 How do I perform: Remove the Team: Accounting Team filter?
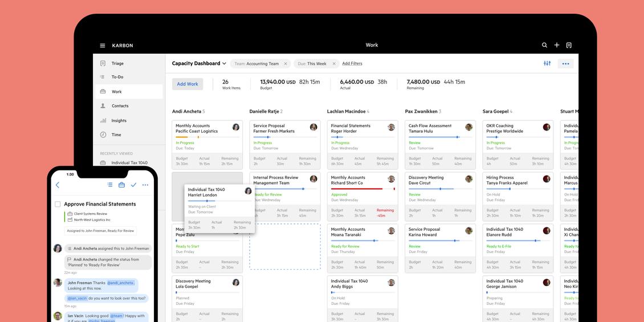click(286, 64)
